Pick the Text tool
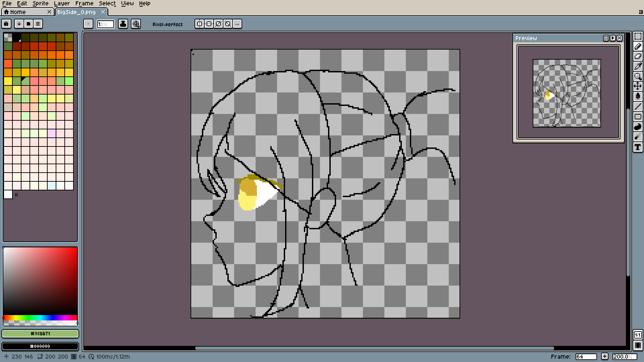The height and width of the screenshot is (362, 644). (x=638, y=147)
